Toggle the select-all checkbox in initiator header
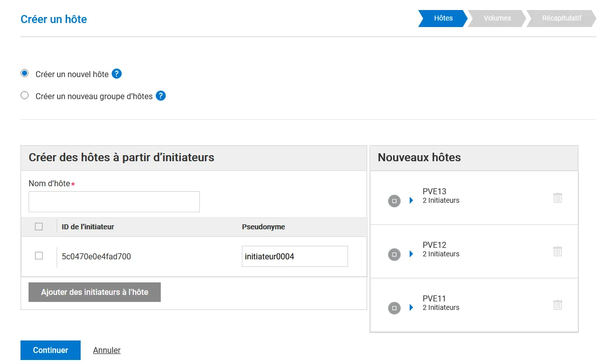Viewport: 616px width, 364px height. coord(39,227)
